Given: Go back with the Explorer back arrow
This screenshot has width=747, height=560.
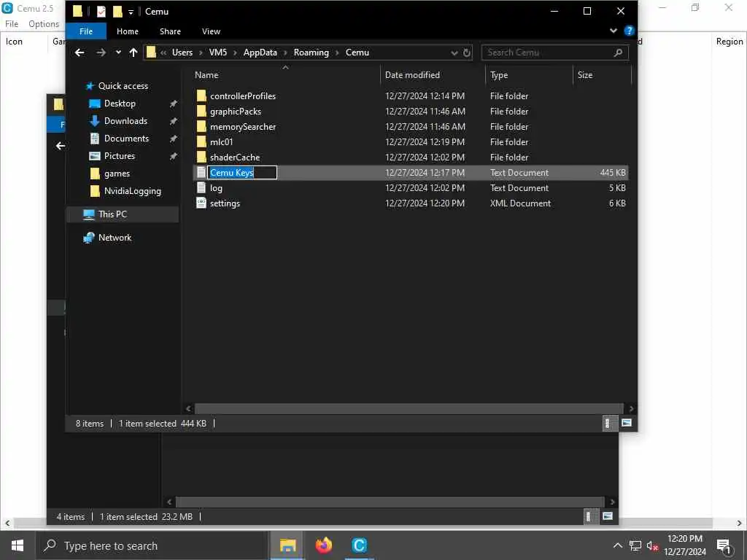Looking at the screenshot, I should 80,52.
